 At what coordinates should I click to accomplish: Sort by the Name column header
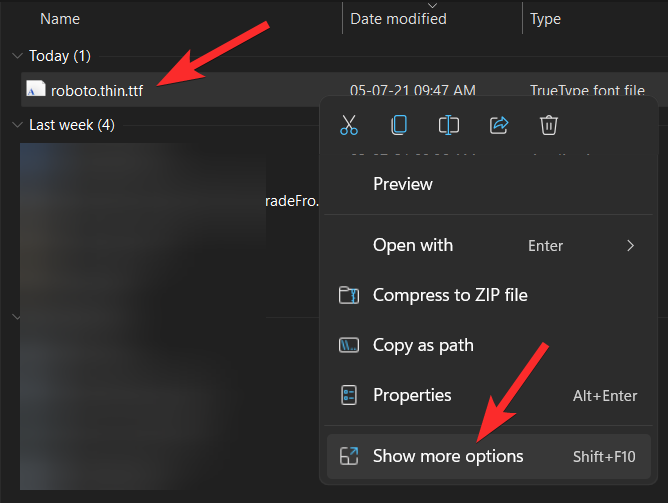[60, 19]
